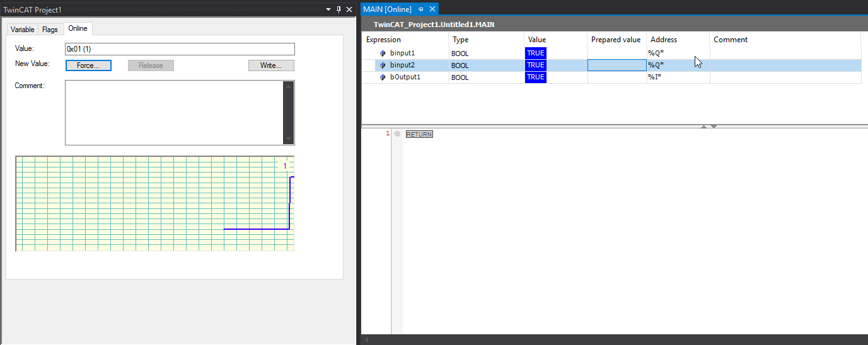
Task: Select the bOutput1 variable name
Action: coord(405,77)
